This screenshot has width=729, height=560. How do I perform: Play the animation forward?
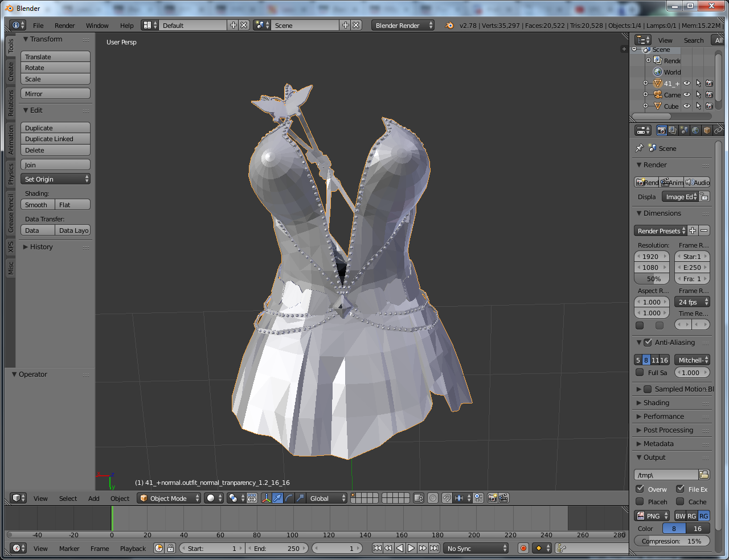click(411, 548)
